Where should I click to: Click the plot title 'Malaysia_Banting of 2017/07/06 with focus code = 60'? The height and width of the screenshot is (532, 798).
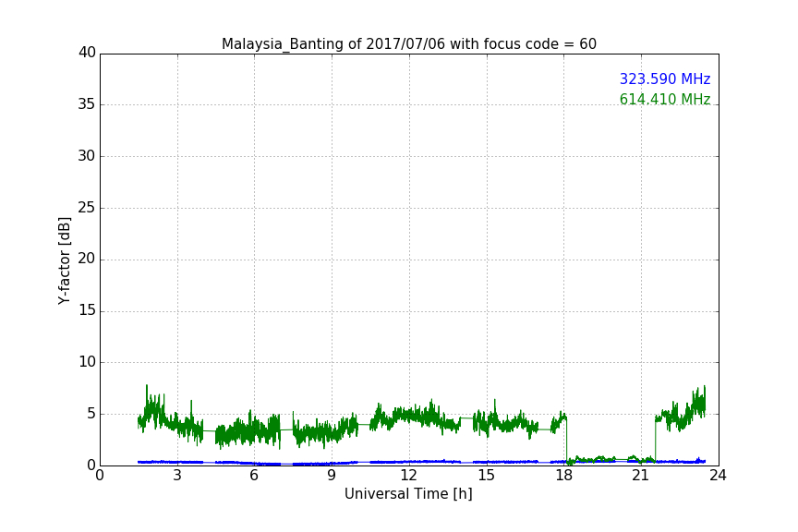pyautogui.click(x=408, y=44)
